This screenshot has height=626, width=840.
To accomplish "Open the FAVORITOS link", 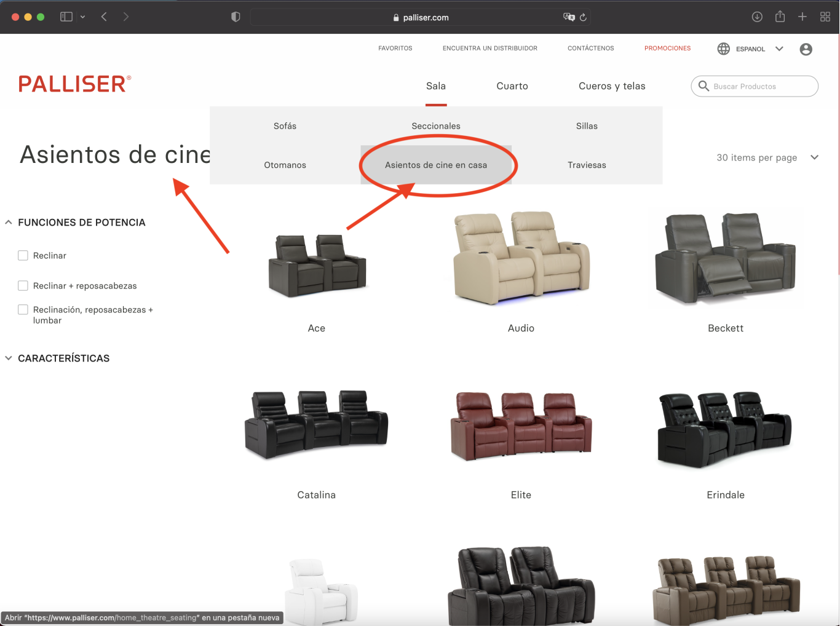I will 395,48.
